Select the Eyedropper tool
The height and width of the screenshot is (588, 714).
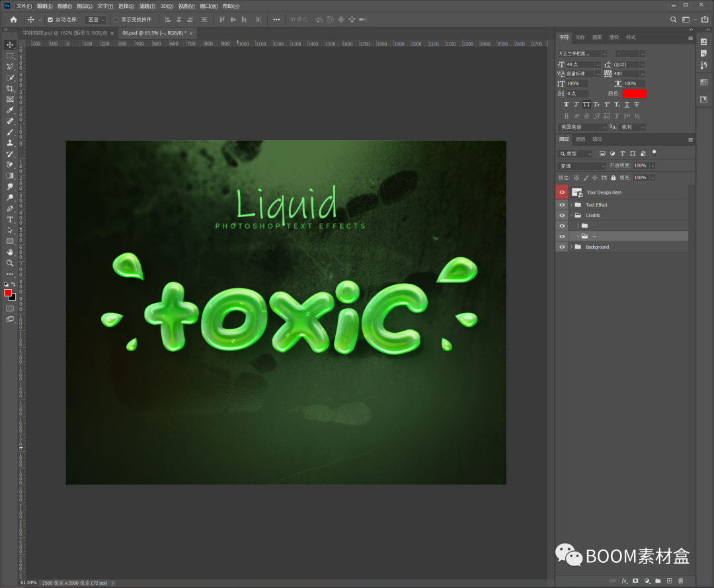10,110
